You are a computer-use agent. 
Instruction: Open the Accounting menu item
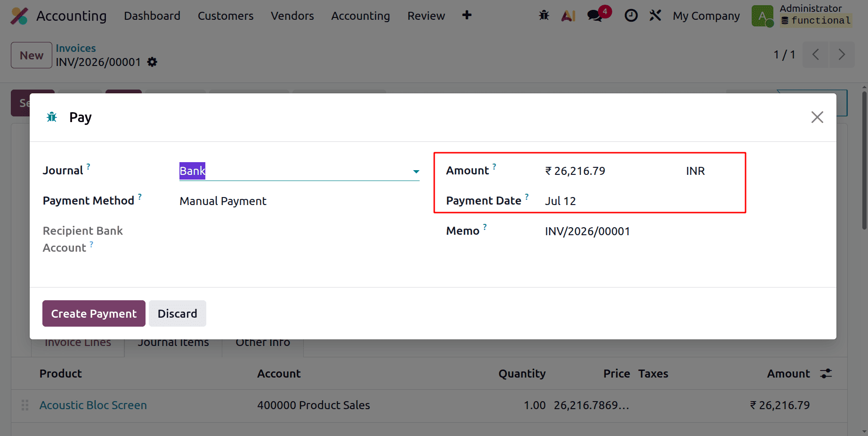(361, 16)
